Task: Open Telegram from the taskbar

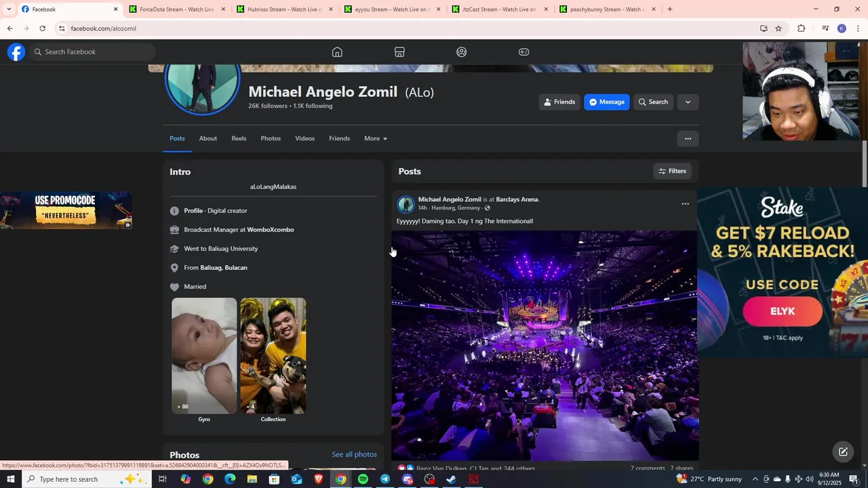Action: 385,479
